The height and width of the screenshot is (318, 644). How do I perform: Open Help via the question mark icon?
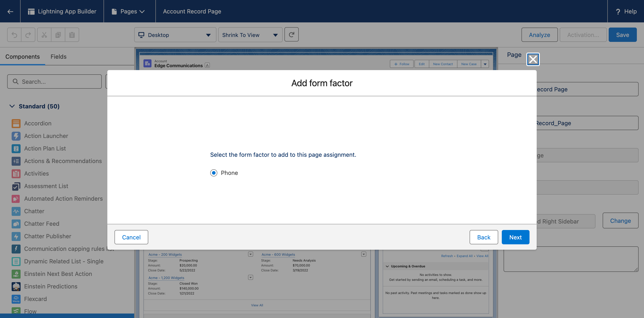[618, 11]
